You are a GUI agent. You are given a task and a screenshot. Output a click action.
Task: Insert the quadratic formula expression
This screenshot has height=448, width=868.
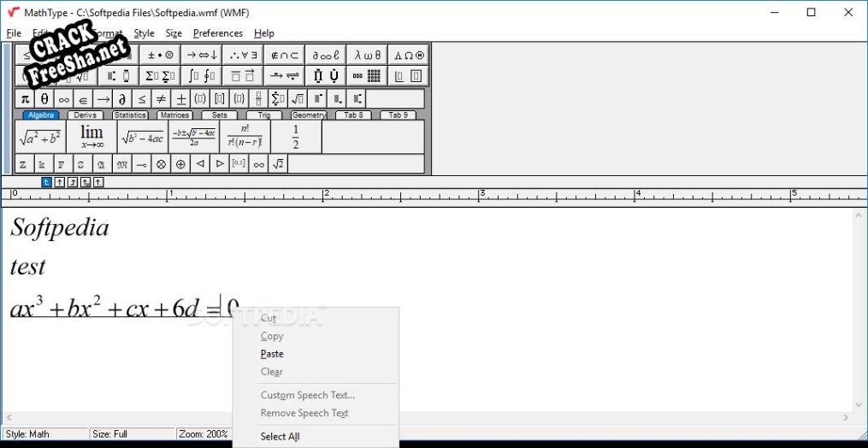point(193,137)
